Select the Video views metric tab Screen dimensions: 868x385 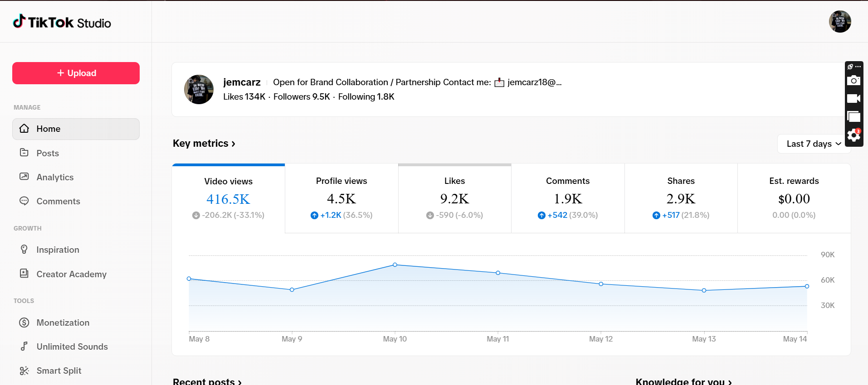pyautogui.click(x=229, y=198)
